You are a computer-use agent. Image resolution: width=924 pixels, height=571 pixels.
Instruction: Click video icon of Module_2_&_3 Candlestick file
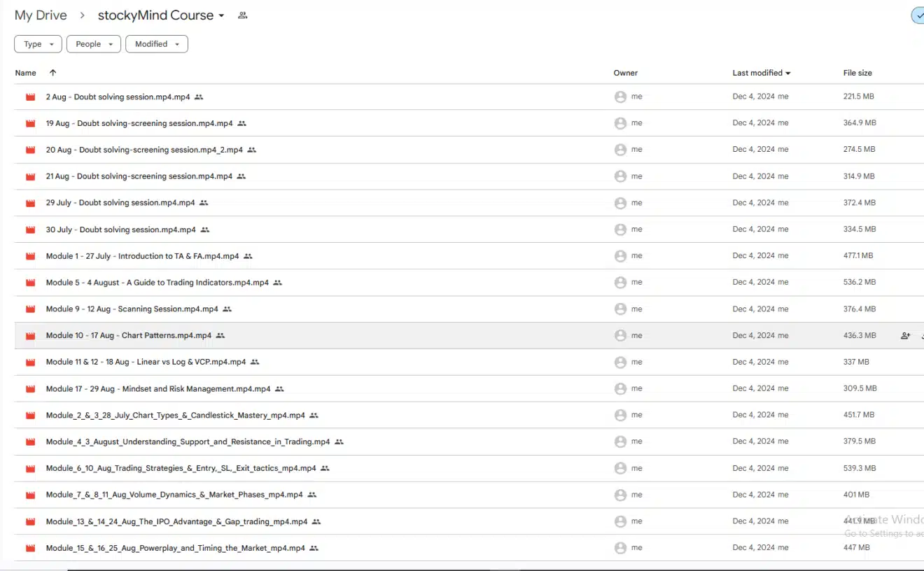(x=30, y=416)
